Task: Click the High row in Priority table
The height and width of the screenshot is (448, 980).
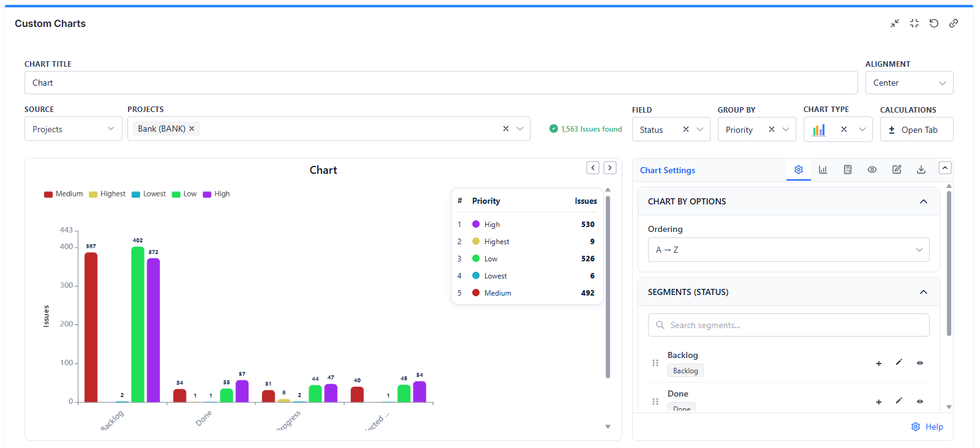Action: 527,225
